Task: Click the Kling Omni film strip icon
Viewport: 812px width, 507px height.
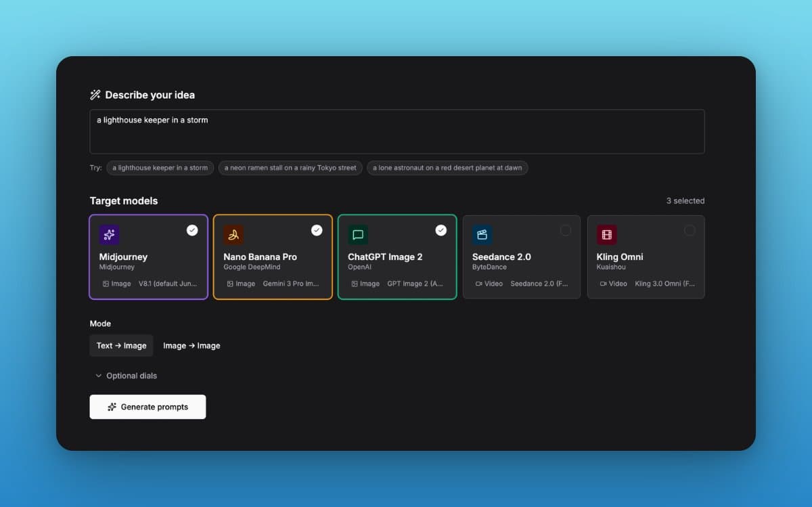Action: (606, 235)
